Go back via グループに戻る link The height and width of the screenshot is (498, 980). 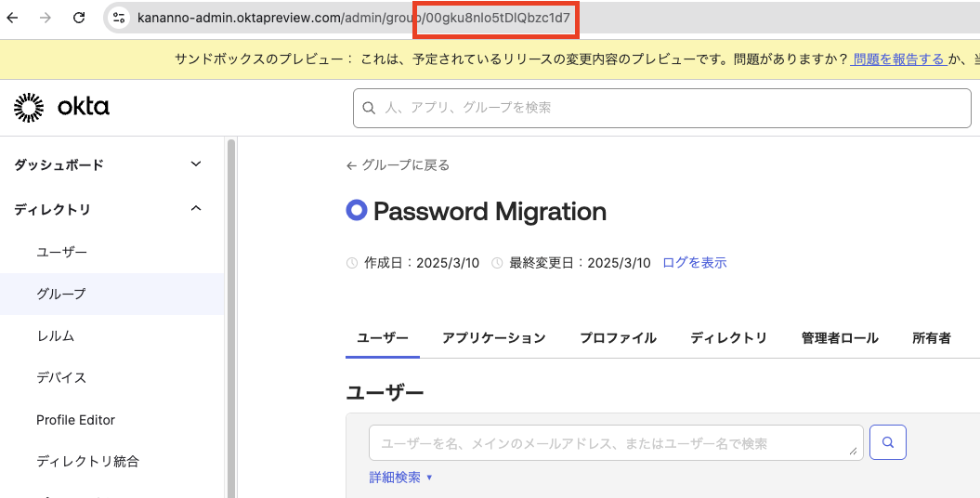pos(398,165)
